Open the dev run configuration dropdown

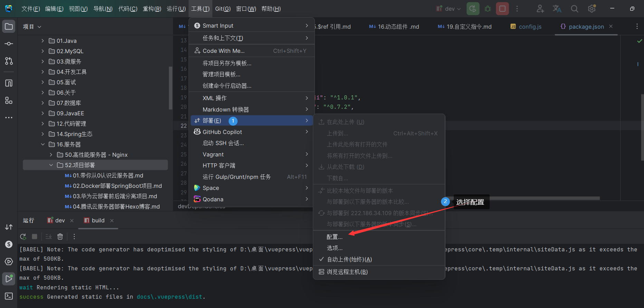coord(449,9)
